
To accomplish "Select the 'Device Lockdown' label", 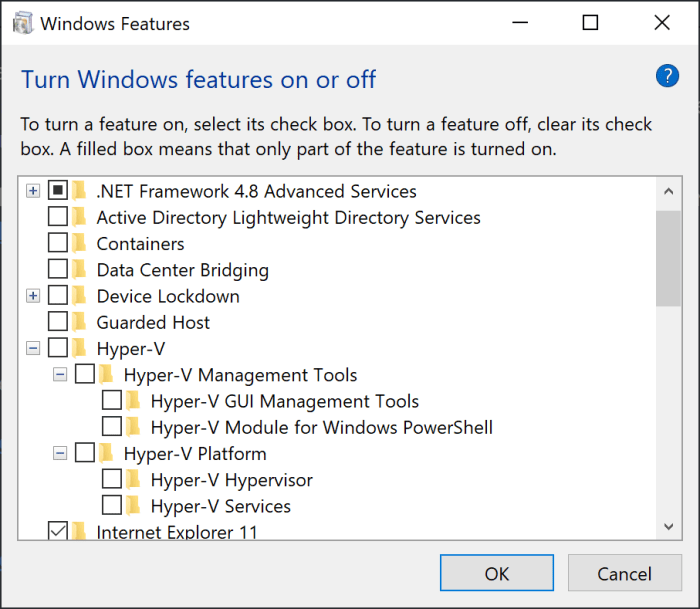I will point(168,297).
